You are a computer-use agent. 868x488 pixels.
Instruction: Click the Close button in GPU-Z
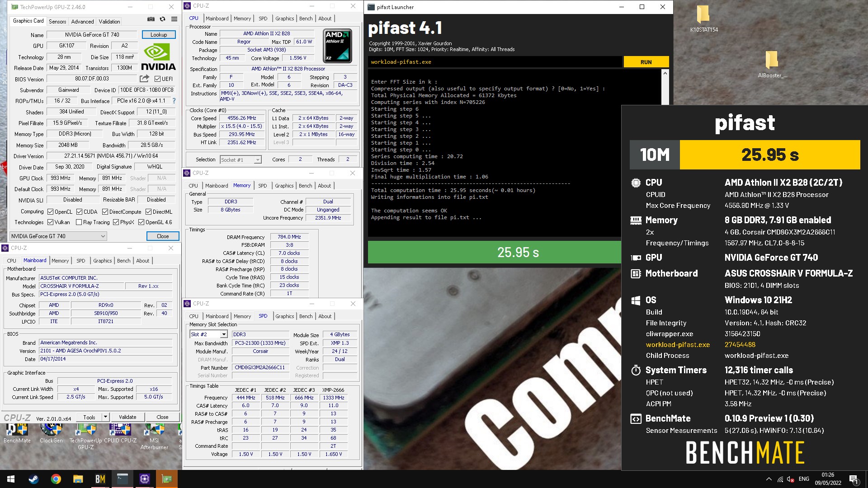163,236
